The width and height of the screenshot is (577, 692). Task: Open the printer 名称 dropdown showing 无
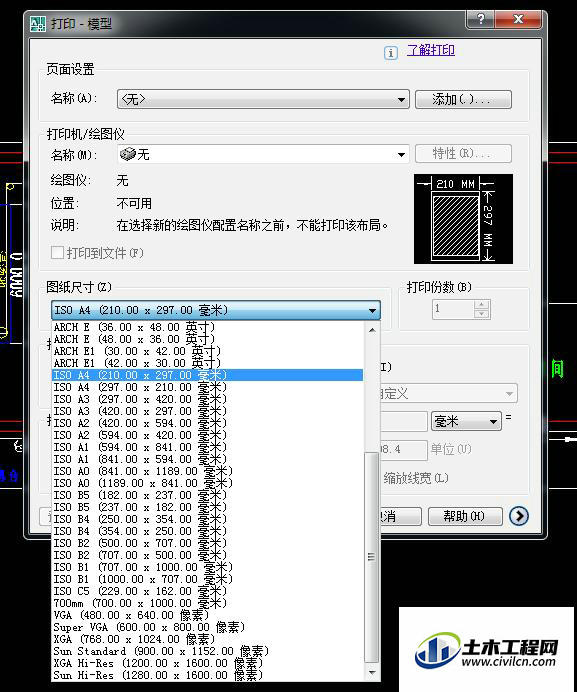pyautogui.click(x=264, y=154)
